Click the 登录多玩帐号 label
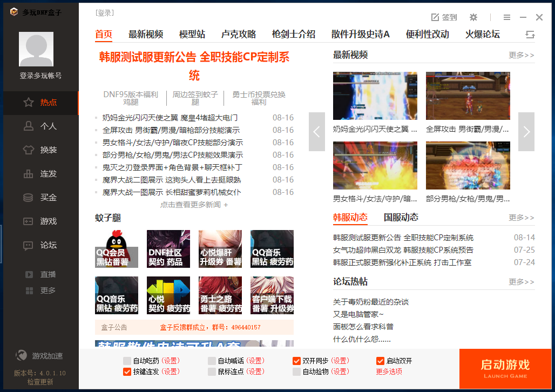The width and height of the screenshot is (555, 392). (40, 76)
